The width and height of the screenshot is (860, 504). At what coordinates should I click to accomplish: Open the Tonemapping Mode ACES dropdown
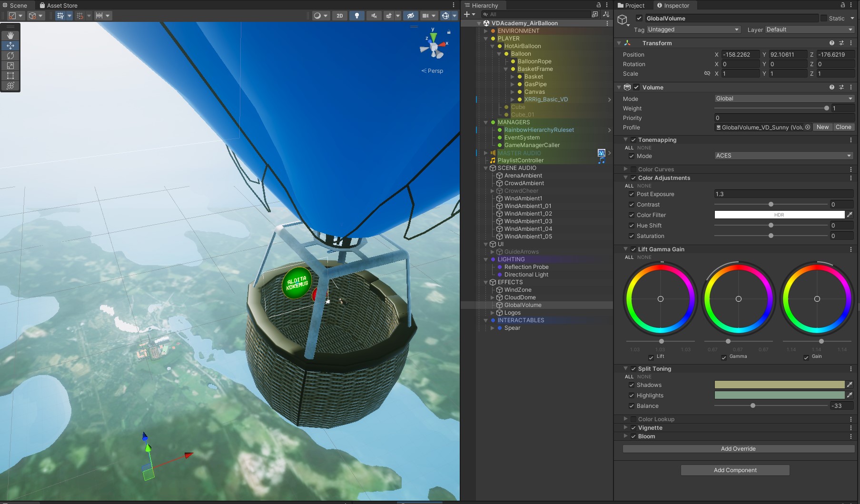tap(783, 156)
